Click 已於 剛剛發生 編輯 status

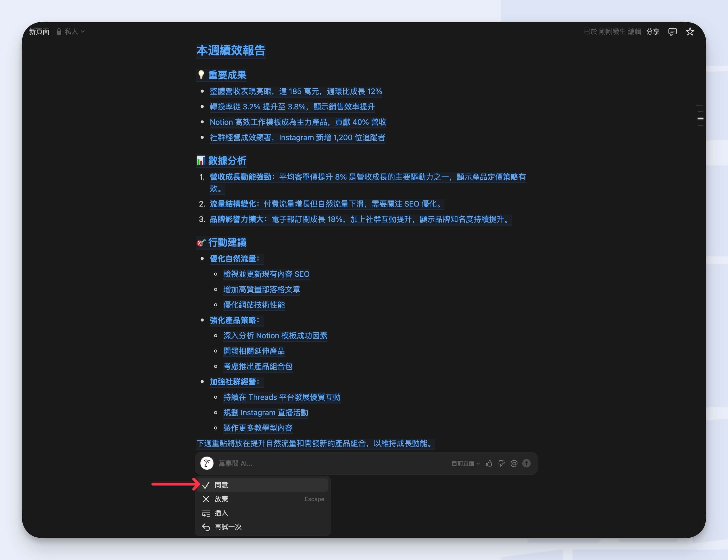coord(612,32)
